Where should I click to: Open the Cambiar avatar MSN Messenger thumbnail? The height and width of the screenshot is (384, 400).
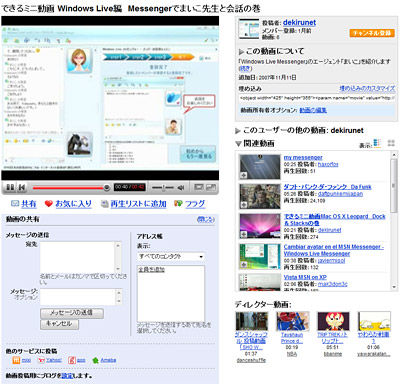pos(260,256)
